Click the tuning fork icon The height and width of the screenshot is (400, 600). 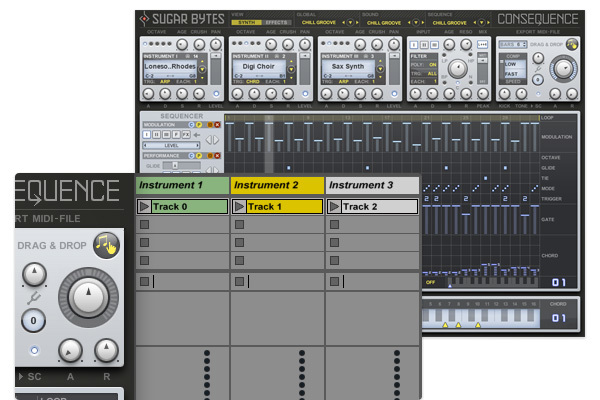(34, 299)
